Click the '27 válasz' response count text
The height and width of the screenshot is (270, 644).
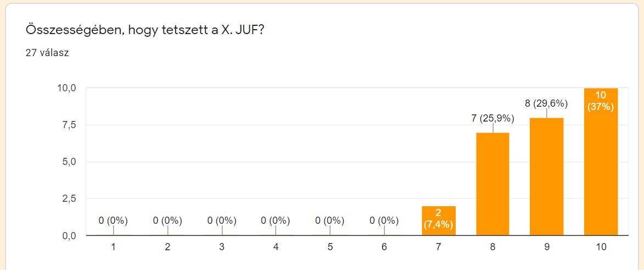pos(47,53)
